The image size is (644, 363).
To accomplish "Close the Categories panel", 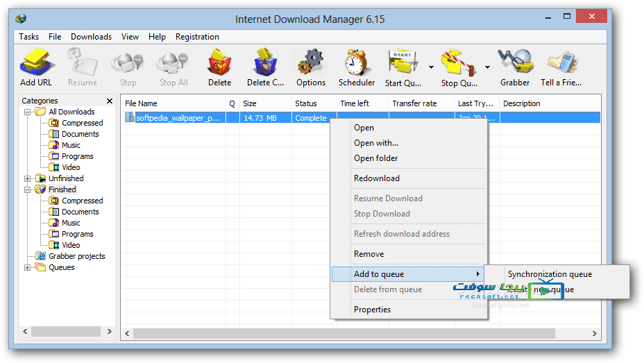I will pyautogui.click(x=109, y=101).
